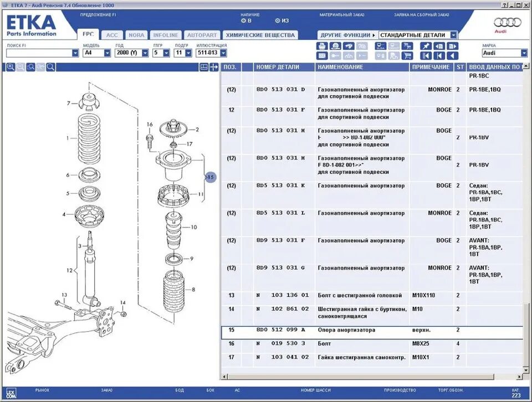Image resolution: width=532 pixels, height=402 pixels.
Task: Open the Поиск FI dropdown
Action: tap(75, 53)
